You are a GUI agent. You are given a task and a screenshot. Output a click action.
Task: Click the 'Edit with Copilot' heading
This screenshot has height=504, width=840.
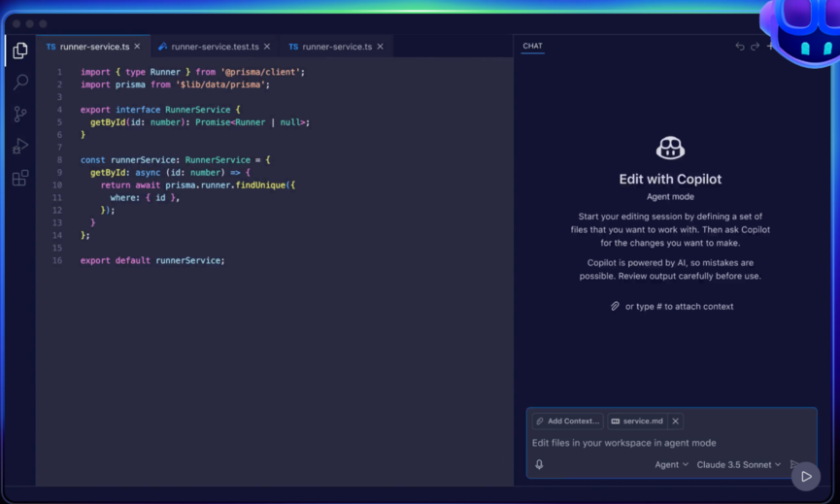[670, 179]
